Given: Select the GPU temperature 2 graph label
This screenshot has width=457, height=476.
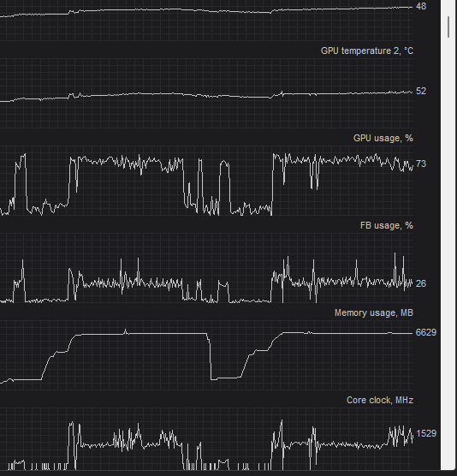Looking at the screenshot, I should click(x=367, y=51).
